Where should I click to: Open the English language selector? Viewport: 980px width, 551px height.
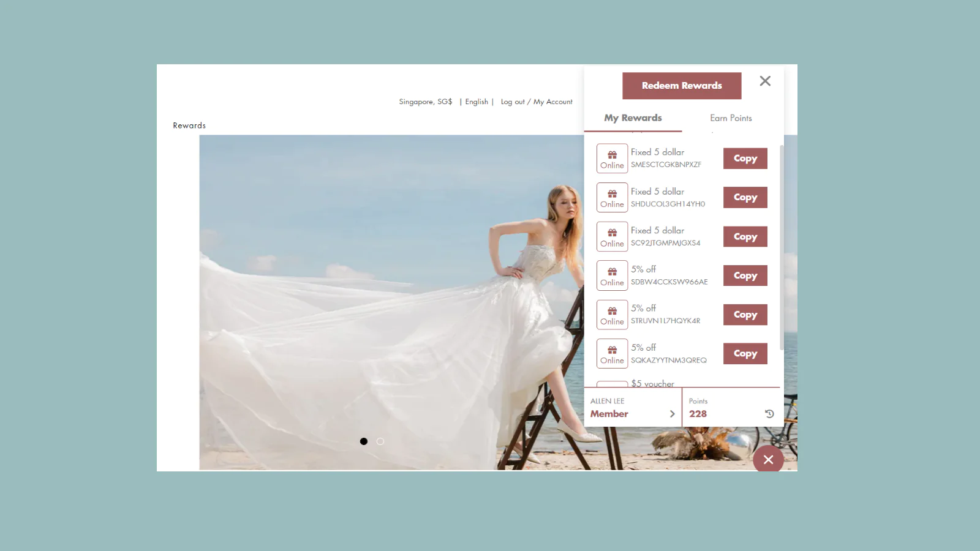coord(477,102)
